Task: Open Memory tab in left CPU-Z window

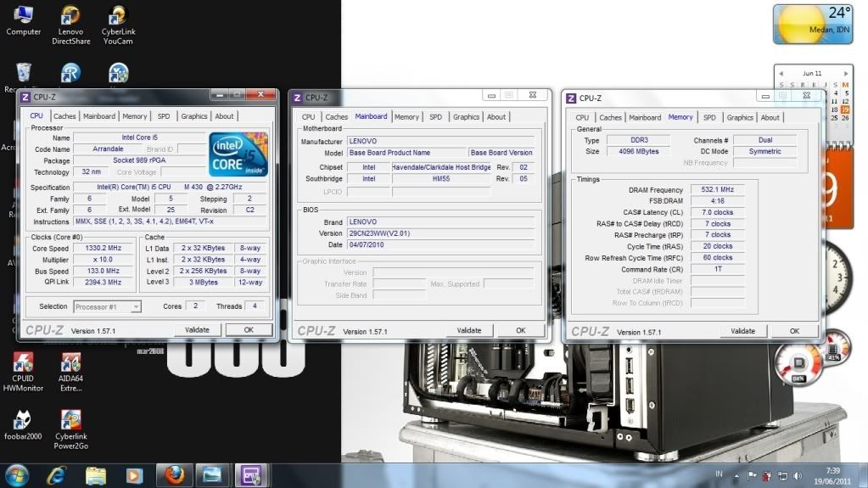Action: (x=135, y=116)
